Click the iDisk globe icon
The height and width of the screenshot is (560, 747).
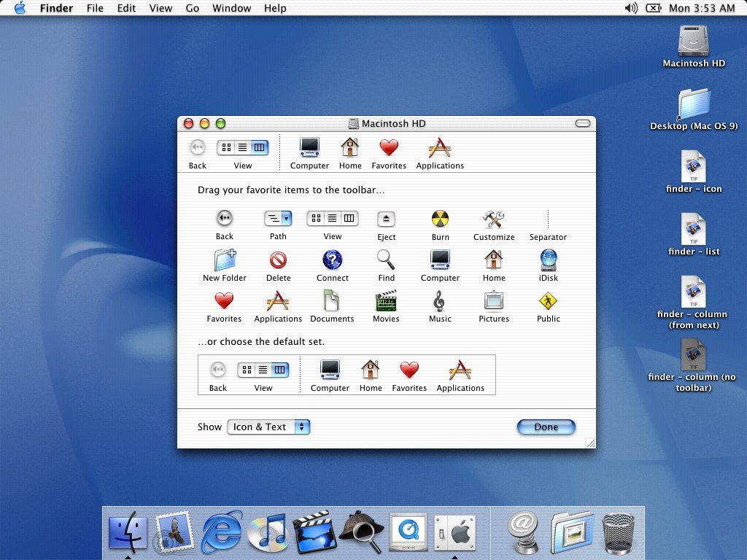[548, 260]
